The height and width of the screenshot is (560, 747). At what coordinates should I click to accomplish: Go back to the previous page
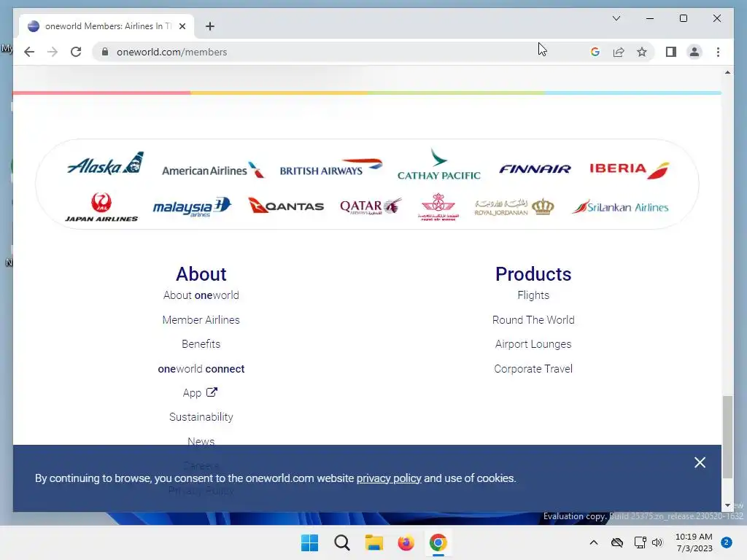(x=29, y=52)
